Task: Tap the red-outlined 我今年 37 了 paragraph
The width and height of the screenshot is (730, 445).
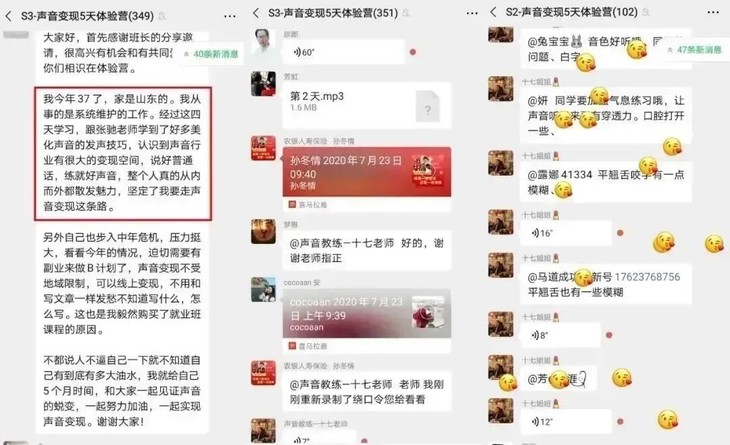Action: pyautogui.click(x=123, y=153)
